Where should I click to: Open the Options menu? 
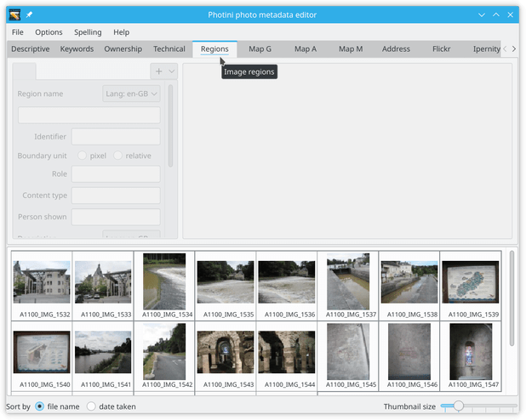(49, 32)
